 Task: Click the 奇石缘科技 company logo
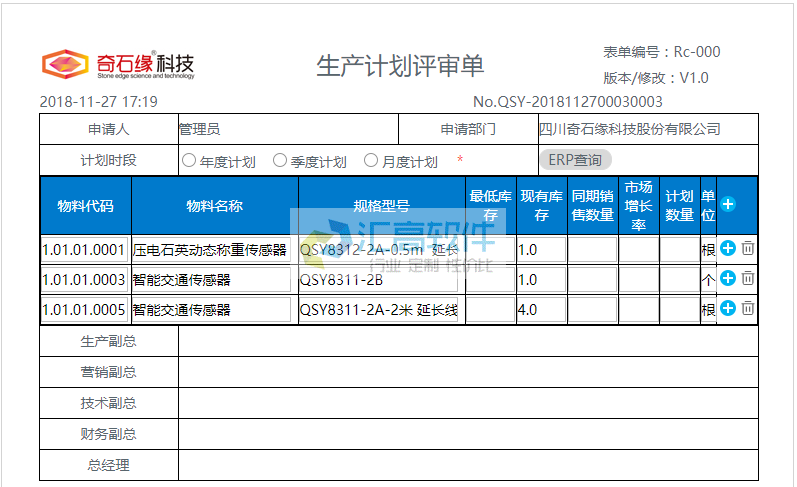[x=118, y=65]
